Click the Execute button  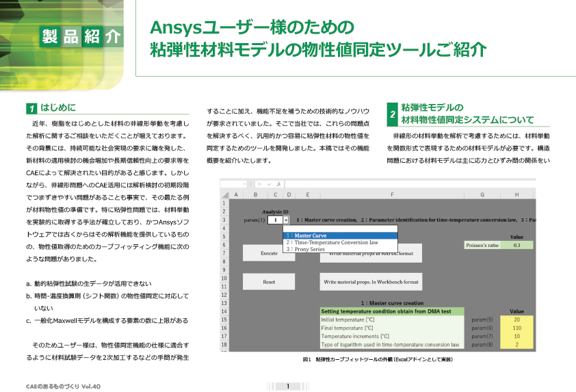(x=269, y=253)
